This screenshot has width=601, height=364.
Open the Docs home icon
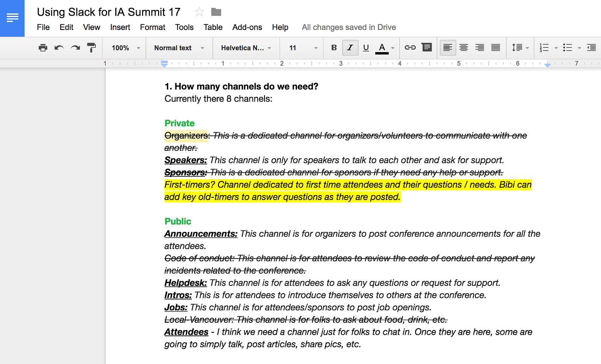pyautogui.click(x=12, y=18)
